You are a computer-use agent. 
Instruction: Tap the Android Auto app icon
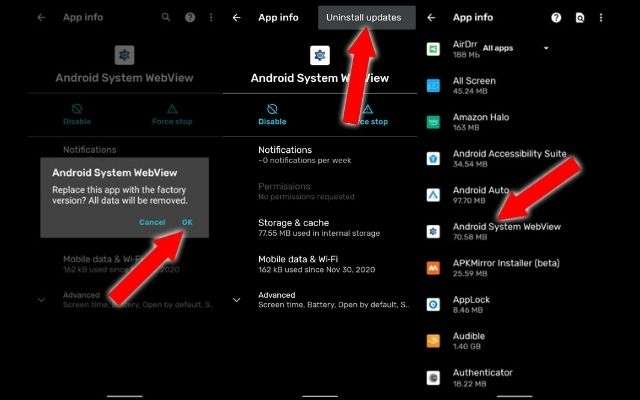click(433, 195)
